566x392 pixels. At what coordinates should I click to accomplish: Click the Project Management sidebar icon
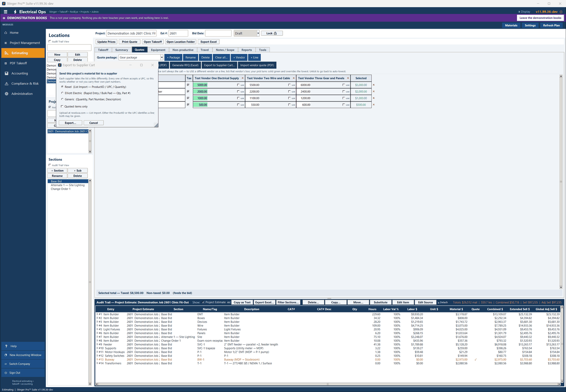pyautogui.click(x=6, y=43)
